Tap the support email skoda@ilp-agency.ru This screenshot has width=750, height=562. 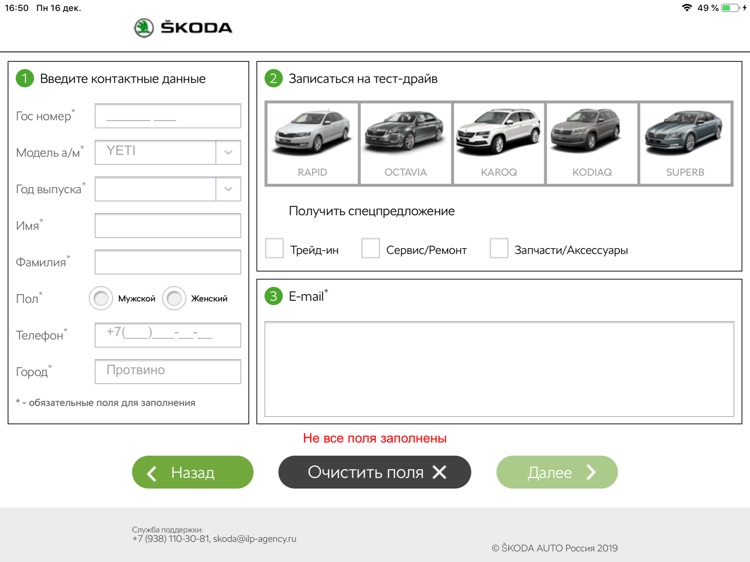[x=254, y=539]
